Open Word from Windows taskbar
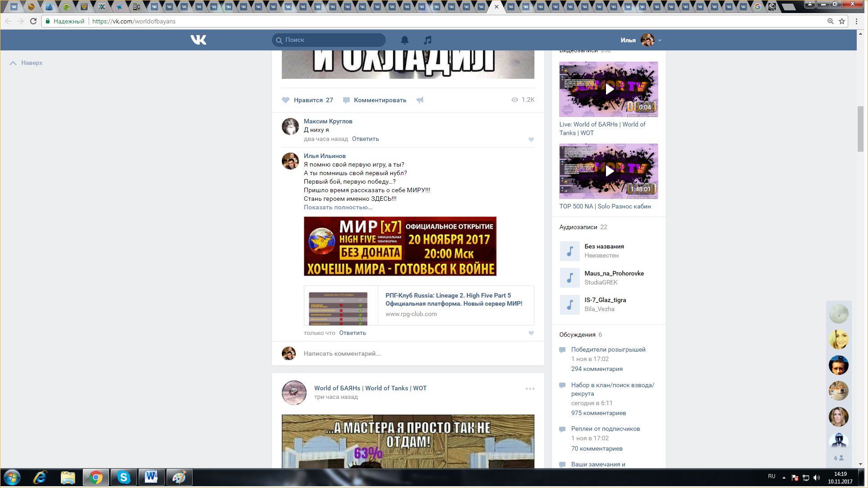Viewport: 868px width, 488px height. [151, 477]
